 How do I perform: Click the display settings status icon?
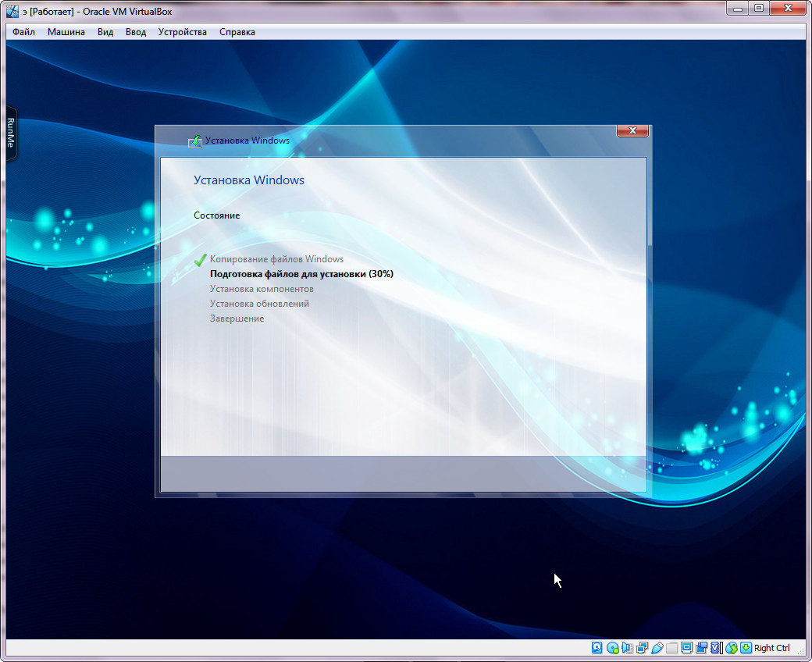pos(686,647)
